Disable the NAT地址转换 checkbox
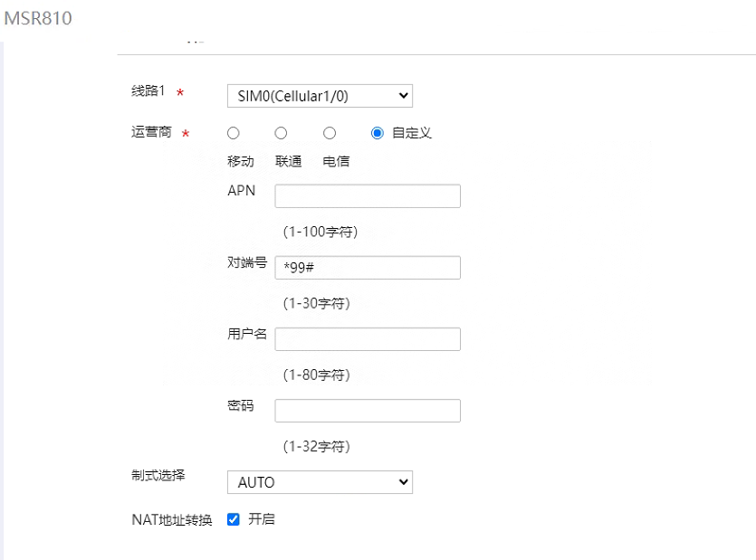The height and width of the screenshot is (560, 756). click(234, 519)
